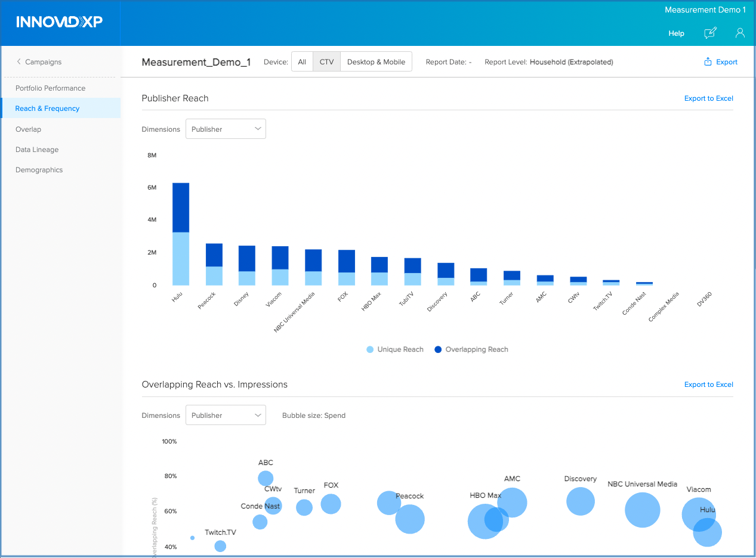Select the All device filter
Image resolution: width=756 pixels, height=558 pixels.
(x=302, y=61)
